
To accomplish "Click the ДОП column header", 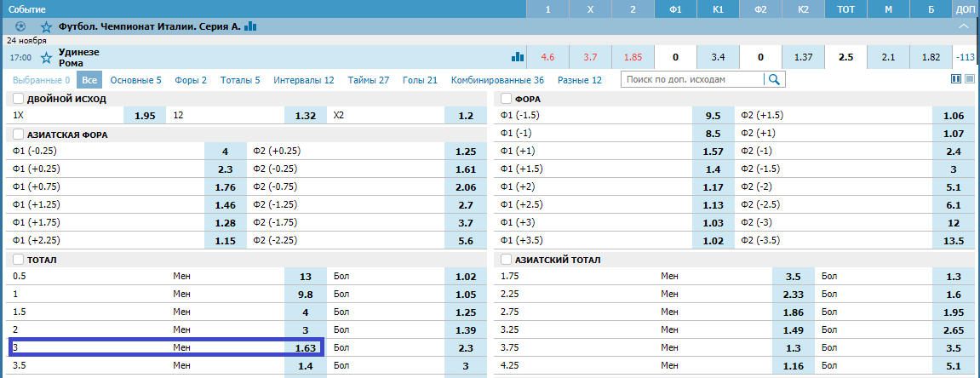I will (966, 9).
